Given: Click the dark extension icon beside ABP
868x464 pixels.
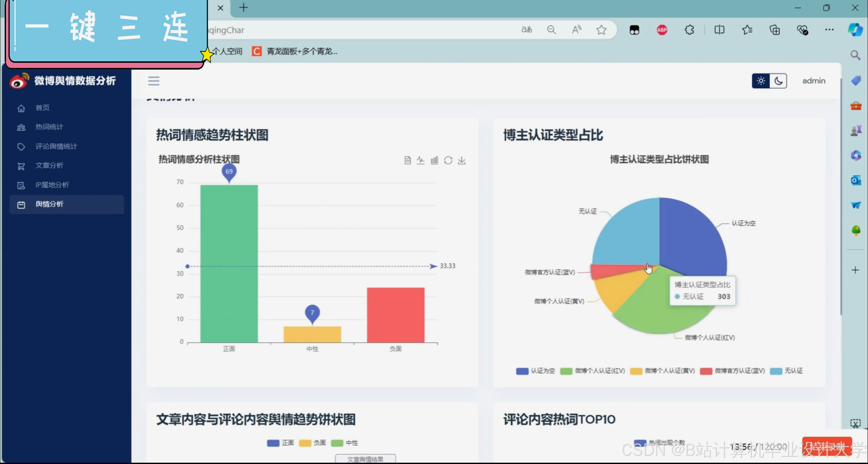Looking at the screenshot, I should pos(634,30).
